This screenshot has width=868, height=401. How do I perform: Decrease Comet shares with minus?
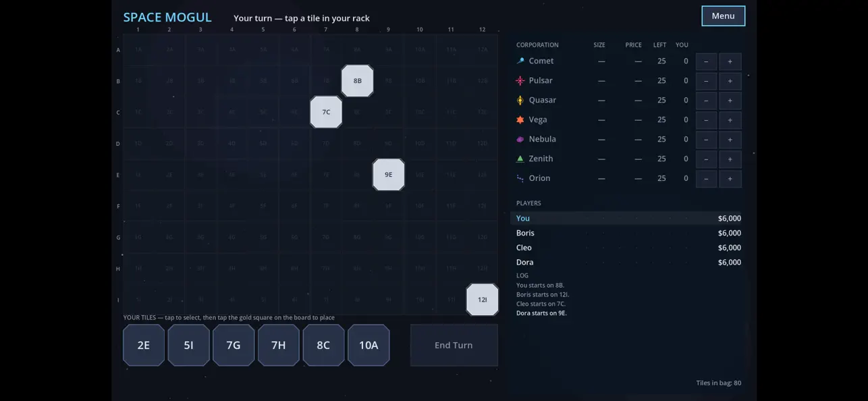coord(706,61)
